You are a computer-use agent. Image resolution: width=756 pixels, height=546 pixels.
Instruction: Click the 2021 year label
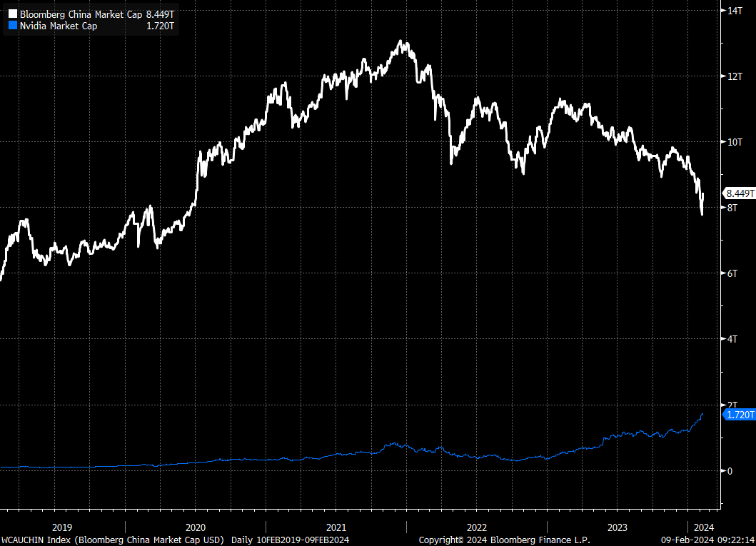click(336, 527)
